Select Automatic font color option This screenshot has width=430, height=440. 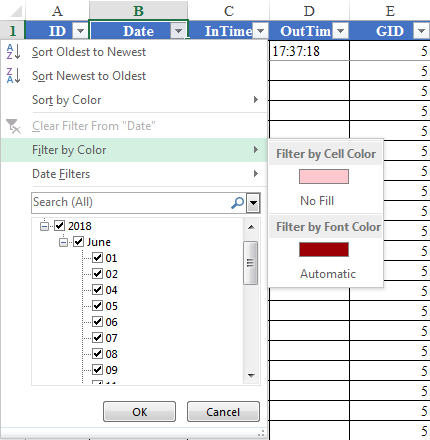click(328, 274)
